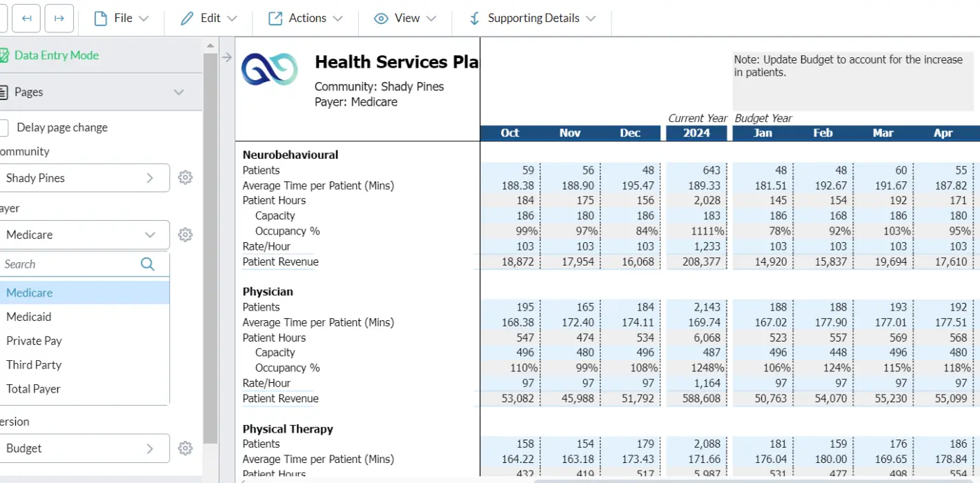Click the Neurobehavioural section heading
Viewport: 980px width, 483px height.
click(x=291, y=155)
